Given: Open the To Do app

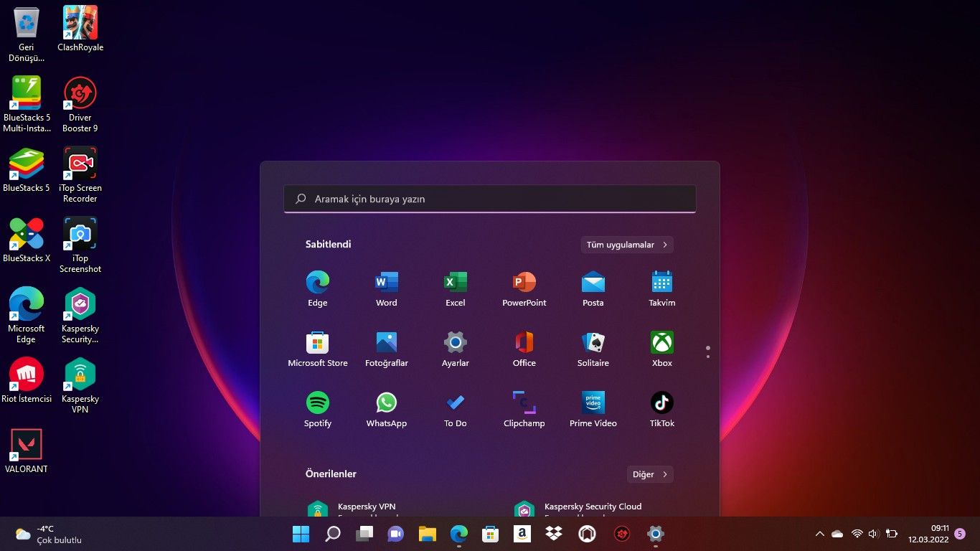Looking at the screenshot, I should click(x=456, y=409).
